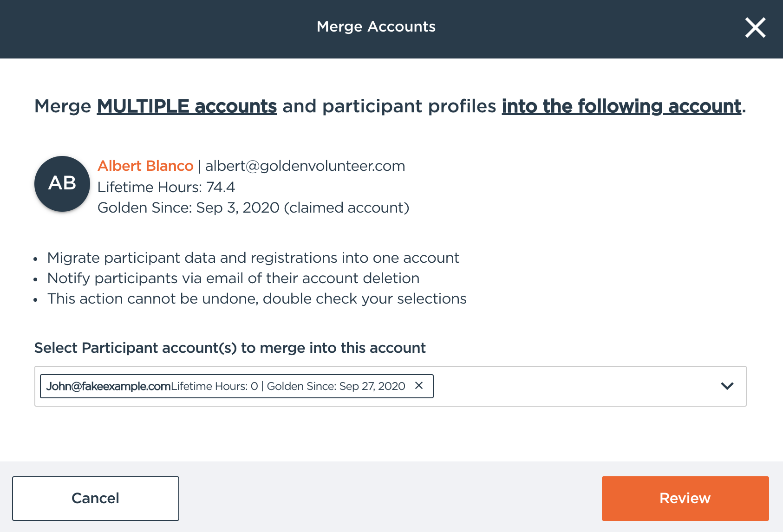Click the 'Migrate participant data' bullet

[253, 258]
